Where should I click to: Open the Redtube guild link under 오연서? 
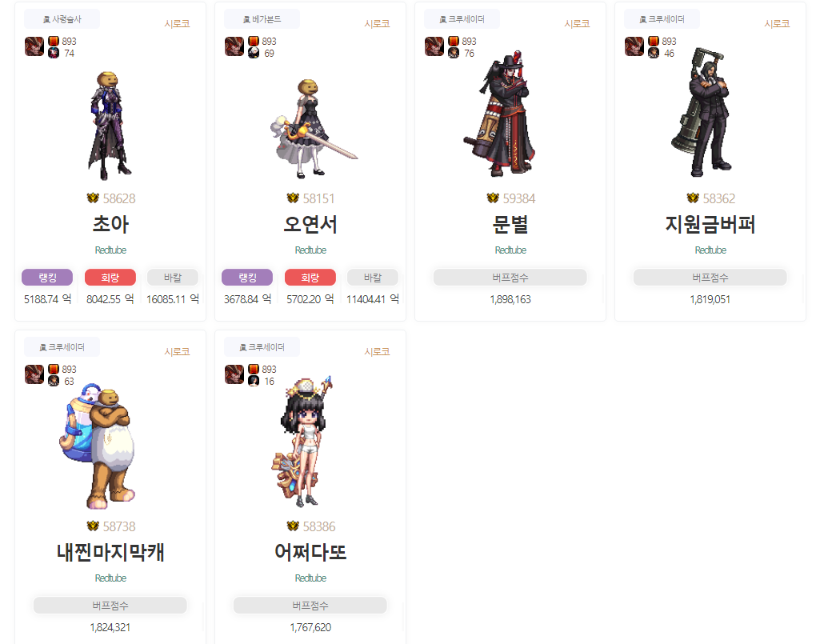coord(310,250)
